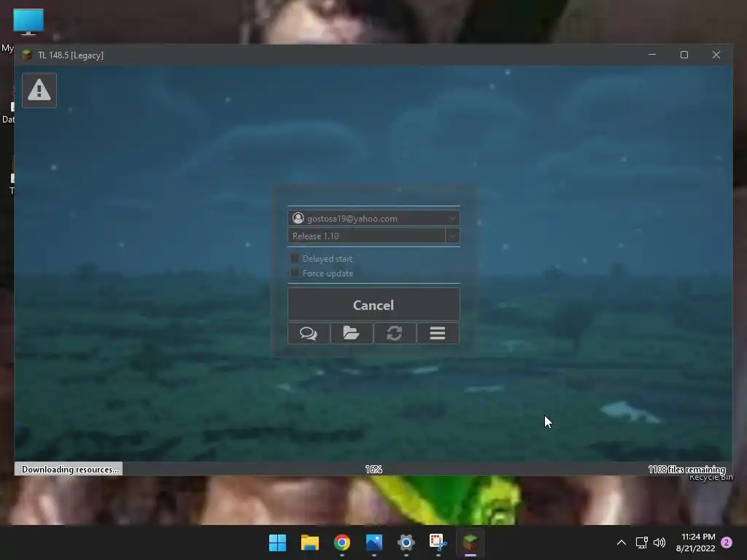This screenshot has width=747, height=560.
Task: Show hidden system tray icons
Action: (x=622, y=542)
